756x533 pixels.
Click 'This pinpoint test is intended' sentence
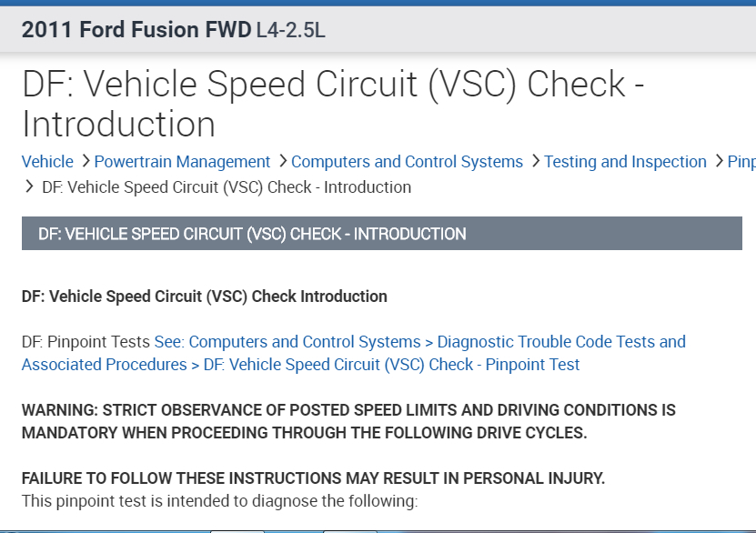219,500
